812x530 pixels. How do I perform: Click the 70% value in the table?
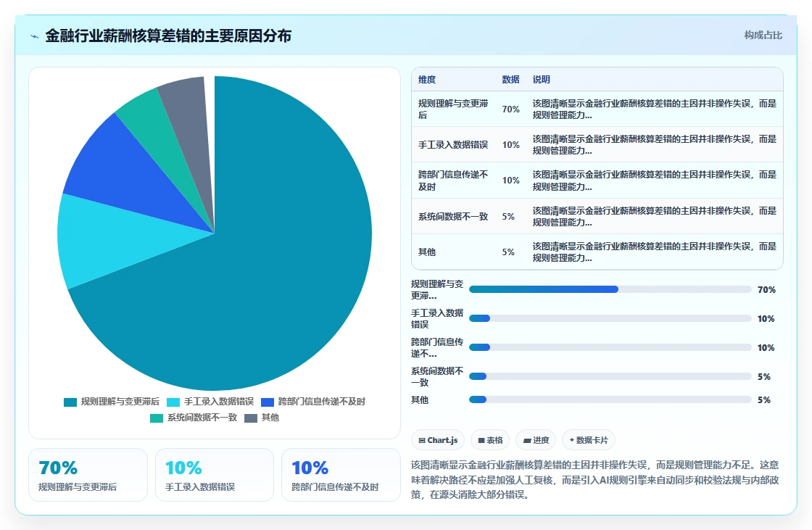pos(510,109)
